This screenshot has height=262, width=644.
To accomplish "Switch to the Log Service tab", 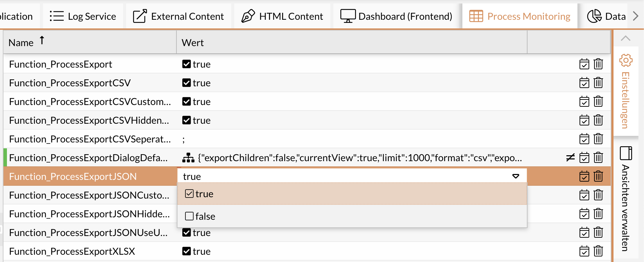I will click(83, 16).
